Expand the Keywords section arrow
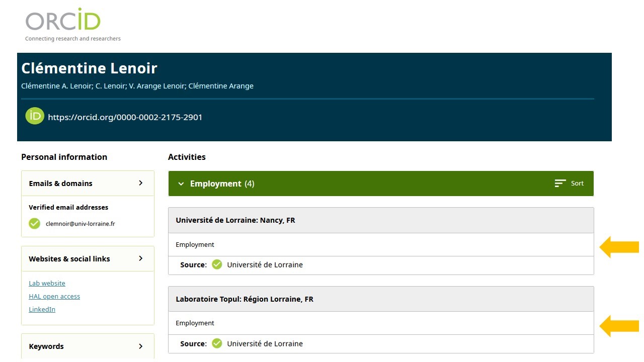The height and width of the screenshot is (362, 644). 141,346
